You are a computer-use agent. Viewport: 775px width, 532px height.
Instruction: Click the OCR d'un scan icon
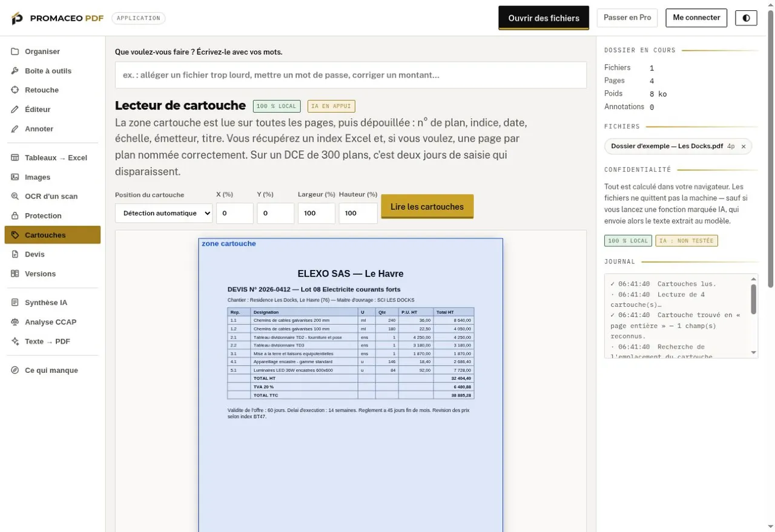15,197
